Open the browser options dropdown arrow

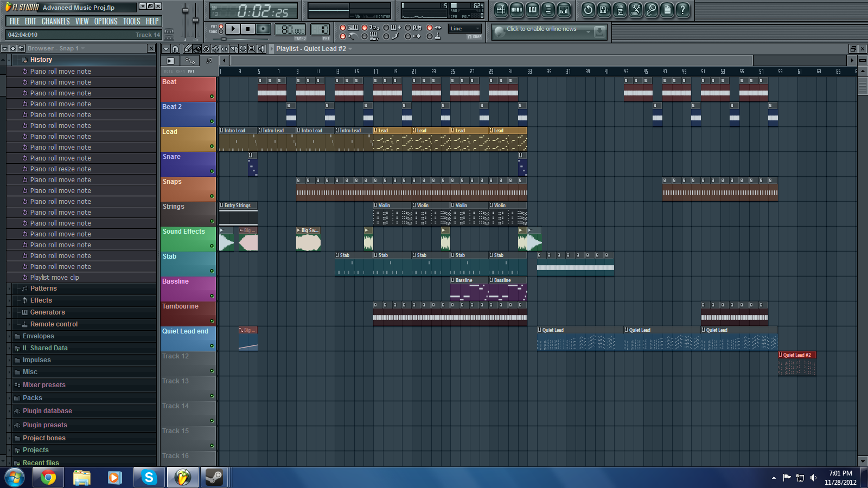point(4,48)
